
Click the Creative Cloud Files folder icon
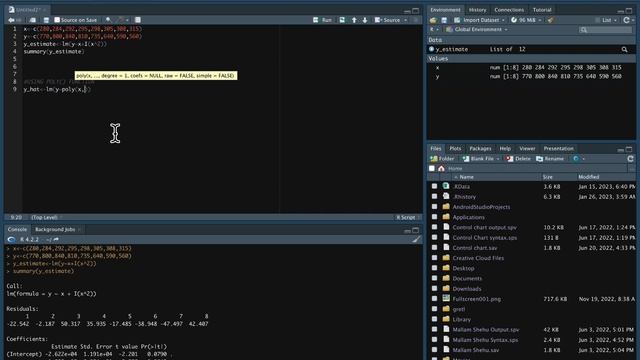coord(446,258)
